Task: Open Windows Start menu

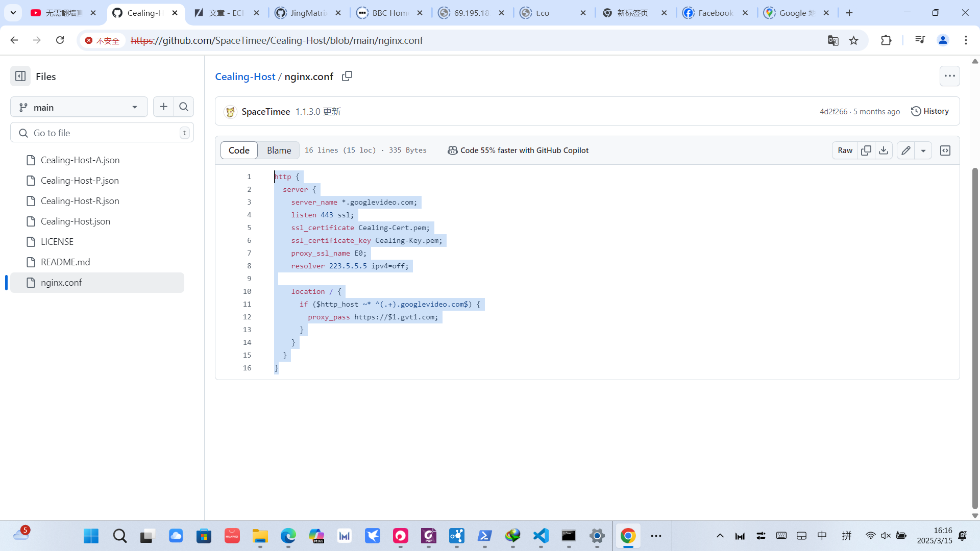Action: tap(91, 536)
